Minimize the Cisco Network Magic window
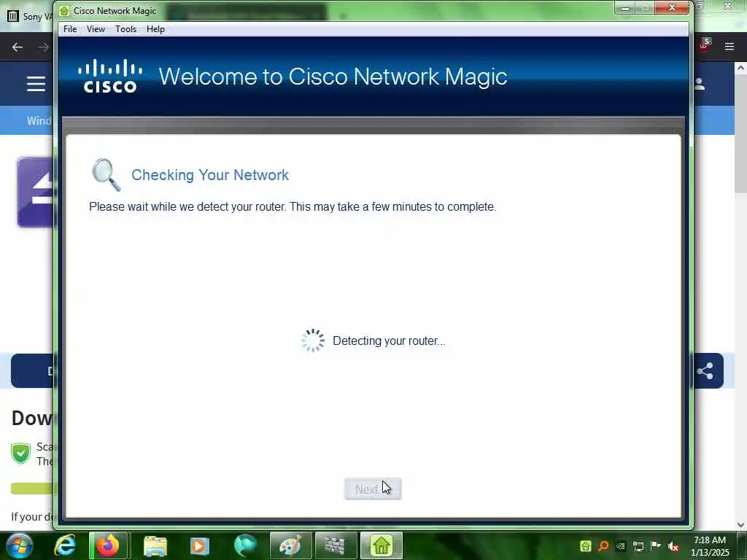 pos(624,8)
